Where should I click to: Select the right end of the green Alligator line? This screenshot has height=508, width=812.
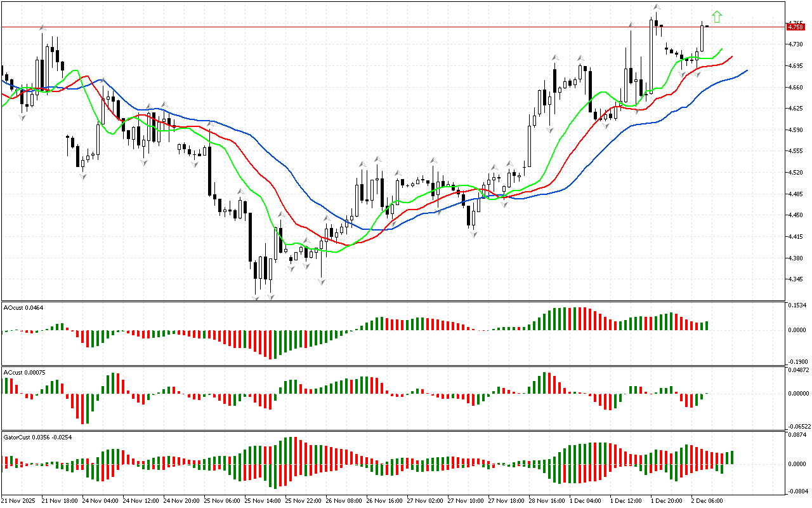pos(722,49)
